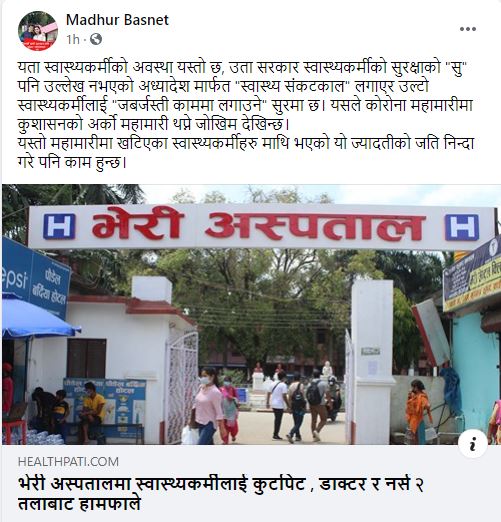The image size is (501, 522).
Task: Click the Pepsi signboard in the photo
Action: (x=34, y=278)
